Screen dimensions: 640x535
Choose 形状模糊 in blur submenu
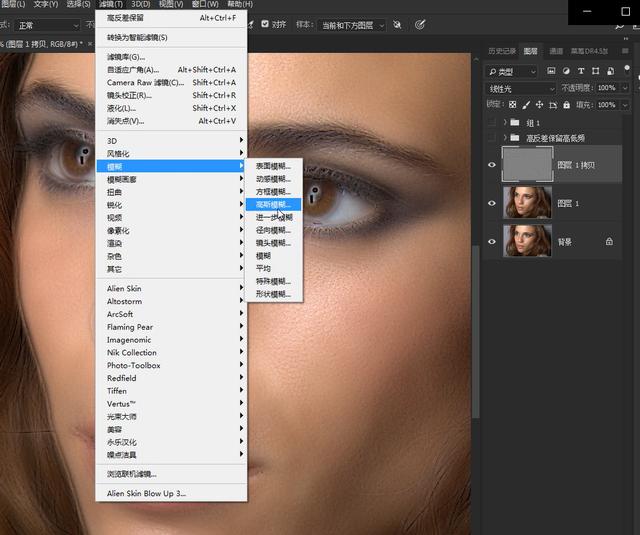pos(273,294)
